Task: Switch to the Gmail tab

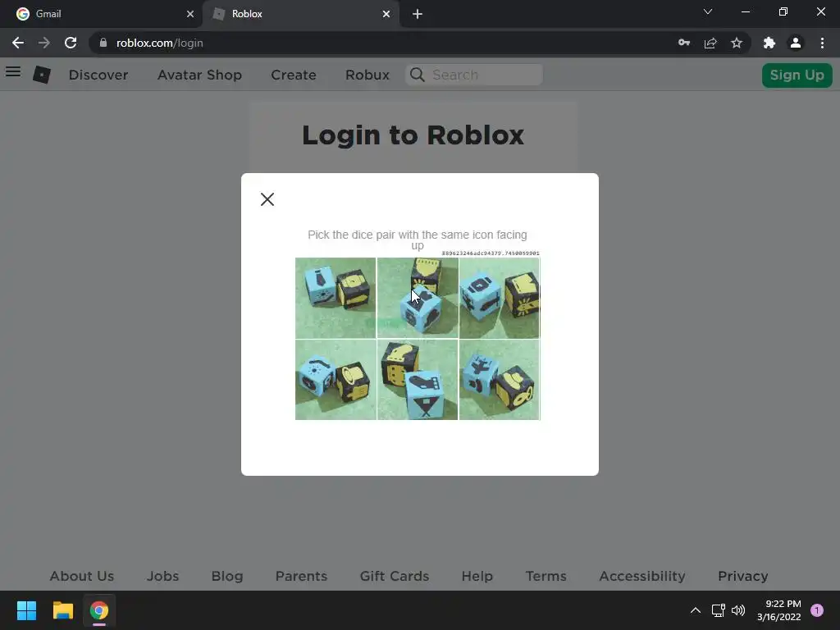Action: [101, 14]
